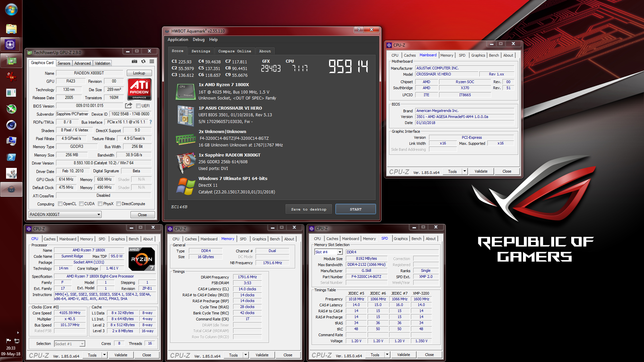The width and height of the screenshot is (644, 362).
Task: Open the Cinema 4D sphere taskbar icon
Action: tap(11, 125)
